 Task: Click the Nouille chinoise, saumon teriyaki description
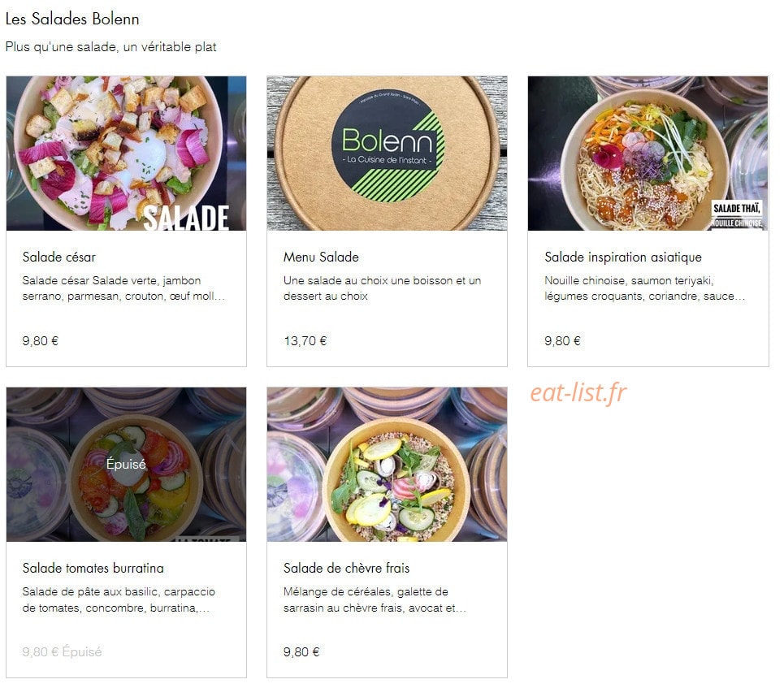click(x=645, y=288)
